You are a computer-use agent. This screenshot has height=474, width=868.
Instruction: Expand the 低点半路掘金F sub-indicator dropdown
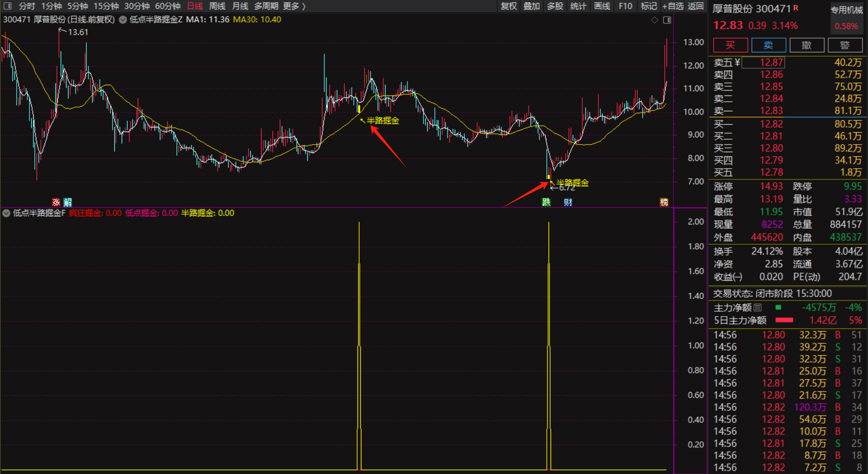tap(6, 213)
